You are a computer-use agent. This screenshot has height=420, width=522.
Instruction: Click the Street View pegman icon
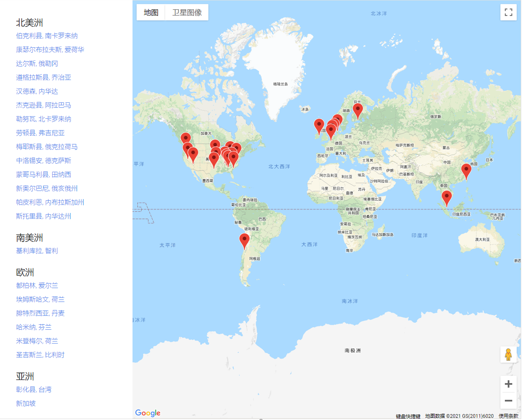pos(508,355)
